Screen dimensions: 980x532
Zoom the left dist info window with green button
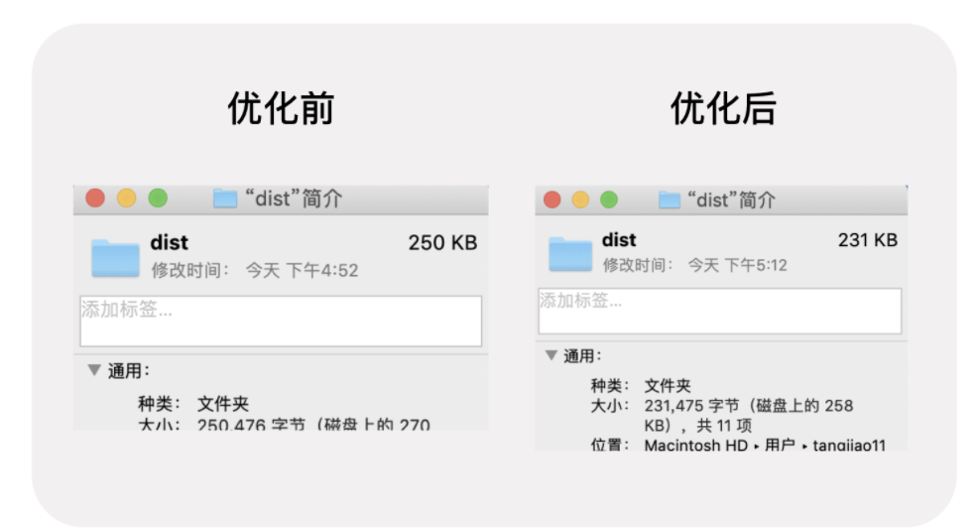158,199
